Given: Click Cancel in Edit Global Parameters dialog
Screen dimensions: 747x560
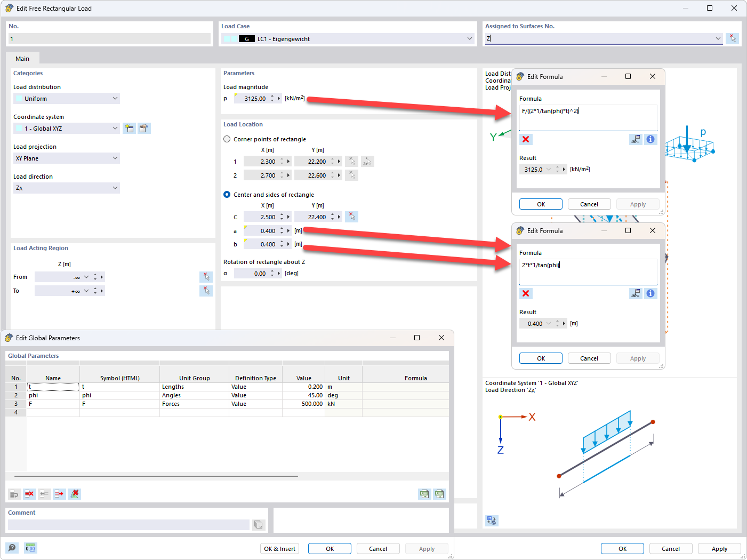Looking at the screenshot, I should 378,549.
